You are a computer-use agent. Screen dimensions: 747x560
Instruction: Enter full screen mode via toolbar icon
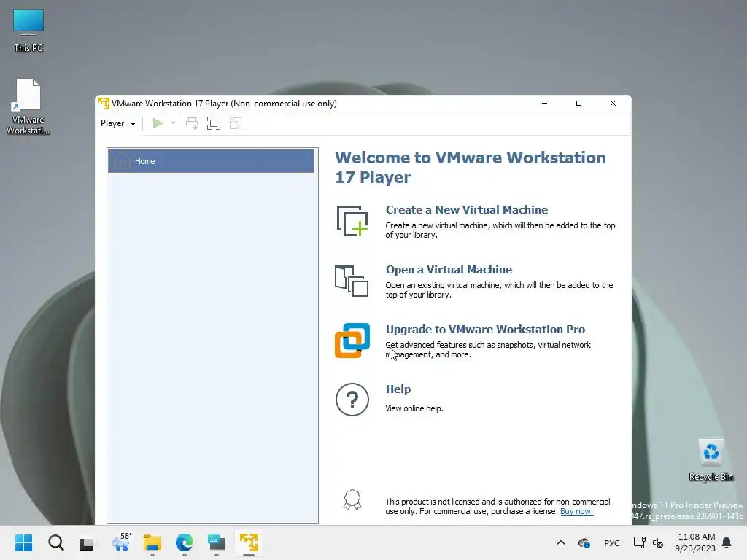pyautogui.click(x=214, y=123)
